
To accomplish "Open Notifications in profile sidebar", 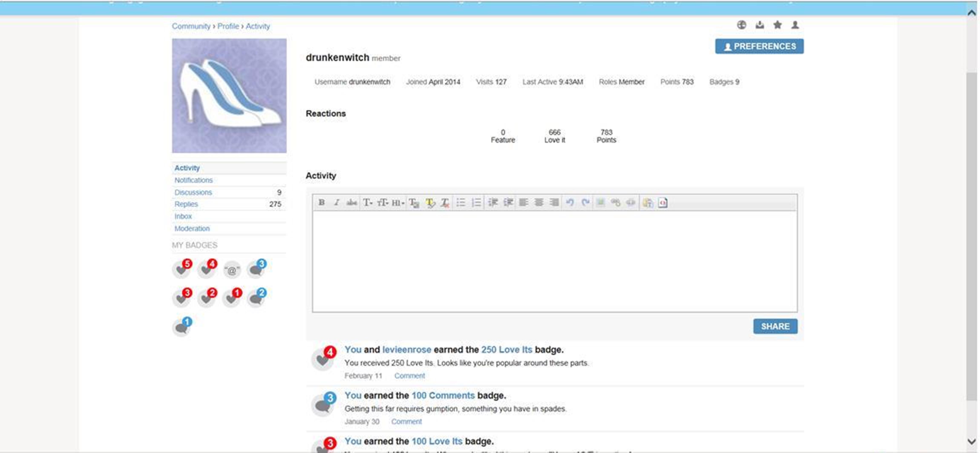I will (x=193, y=180).
